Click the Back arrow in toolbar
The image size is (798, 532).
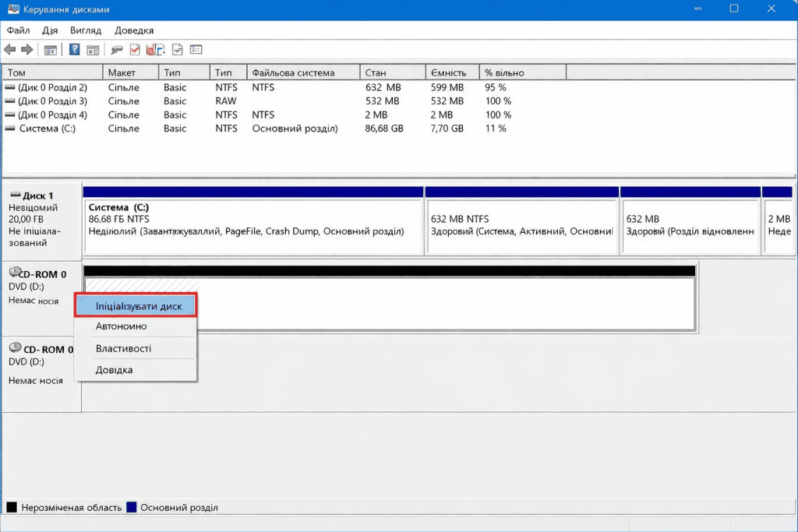pos(10,50)
